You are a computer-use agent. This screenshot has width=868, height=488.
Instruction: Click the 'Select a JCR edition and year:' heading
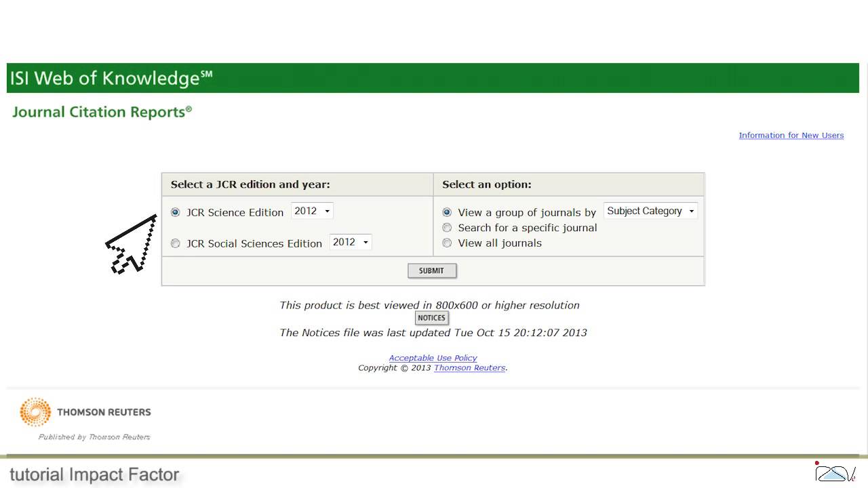(250, 184)
